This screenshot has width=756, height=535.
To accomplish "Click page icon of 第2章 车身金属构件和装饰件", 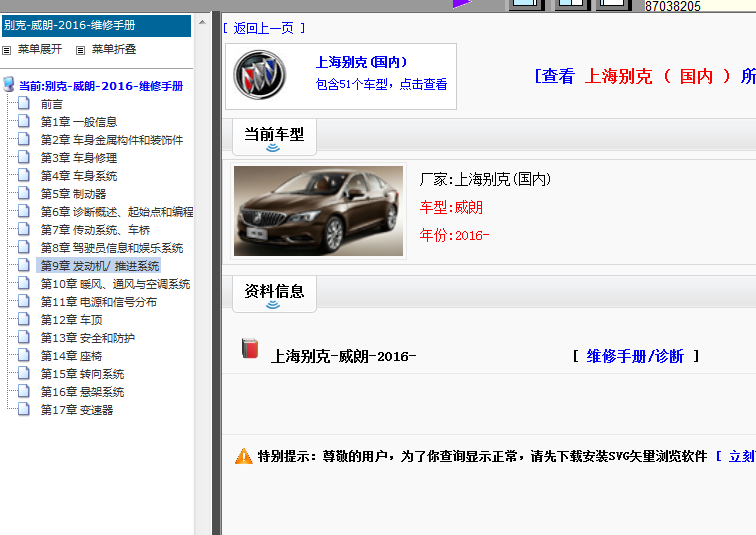I will (x=24, y=139).
